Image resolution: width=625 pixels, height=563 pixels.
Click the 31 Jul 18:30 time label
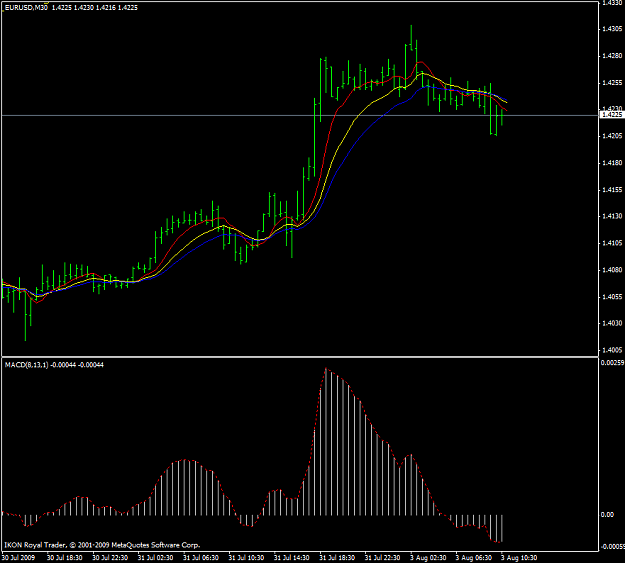pyautogui.click(x=337, y=557)
